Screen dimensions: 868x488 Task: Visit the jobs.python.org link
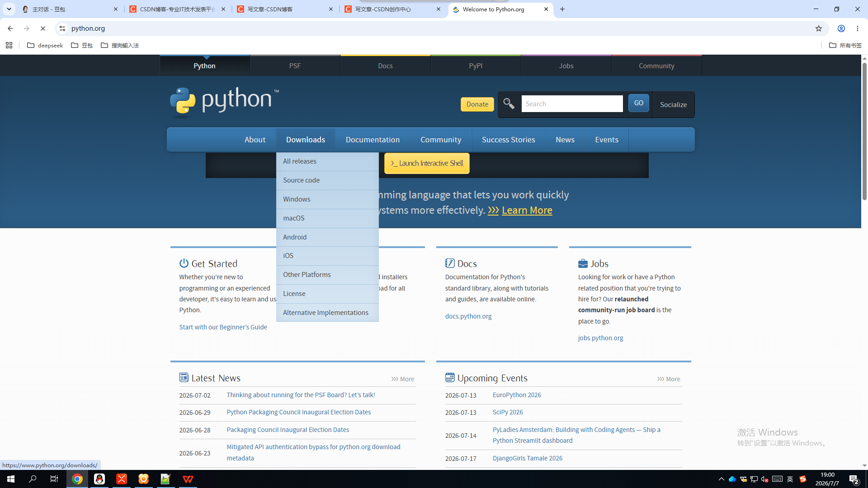(x=600, y=338)
